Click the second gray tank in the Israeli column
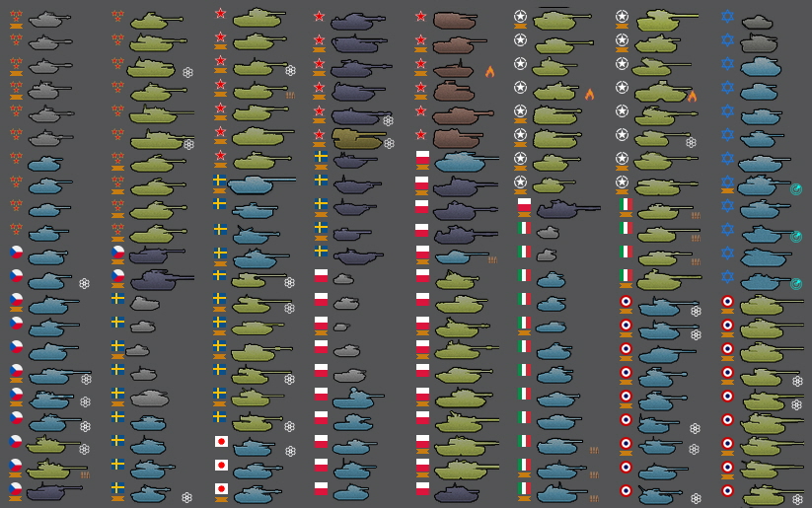812x508 pixels. (759, 43)
